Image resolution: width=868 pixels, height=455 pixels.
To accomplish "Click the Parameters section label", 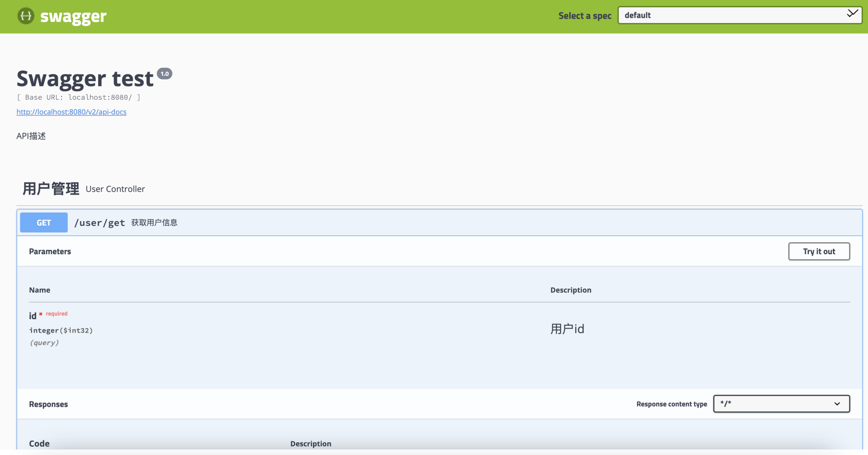I will (50, 251).
